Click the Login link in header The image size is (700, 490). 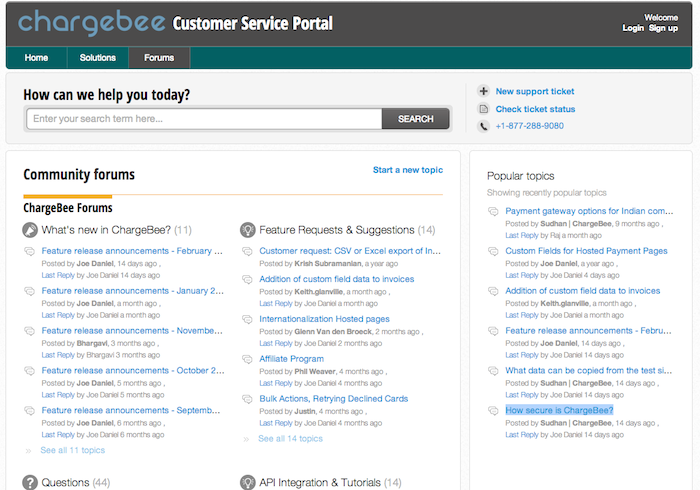coord(633,28)
